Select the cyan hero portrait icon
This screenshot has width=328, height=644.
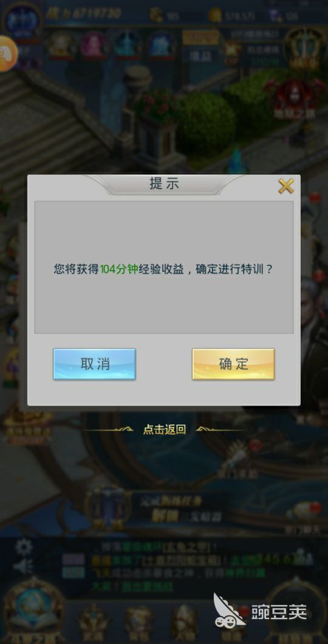click(x=128, y=44)
